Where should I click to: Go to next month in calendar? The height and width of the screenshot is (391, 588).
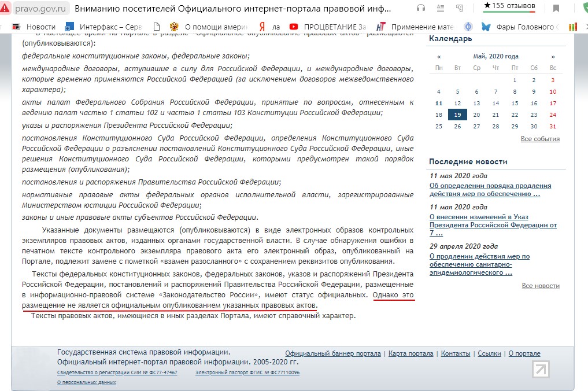click(x=553, y=57)
